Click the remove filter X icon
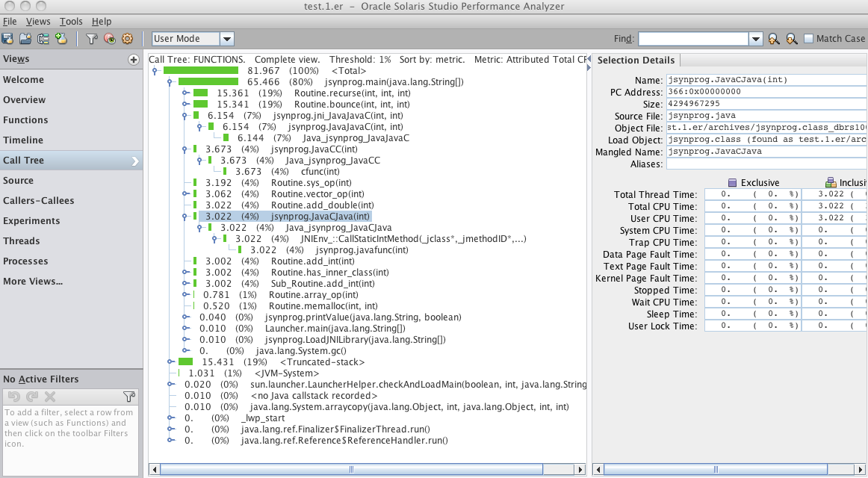 (x=50, y=396)
